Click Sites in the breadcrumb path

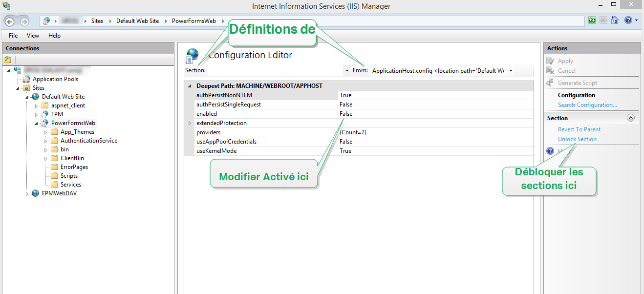click(97, 21)
